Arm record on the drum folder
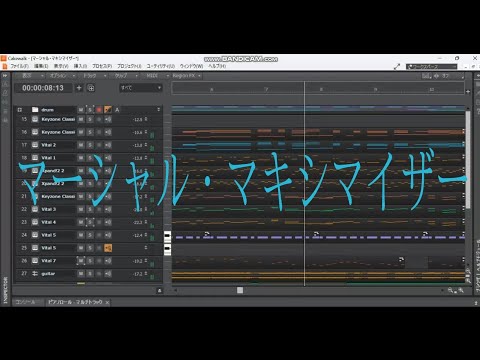The image size is (480, 360). coord(99,110)
